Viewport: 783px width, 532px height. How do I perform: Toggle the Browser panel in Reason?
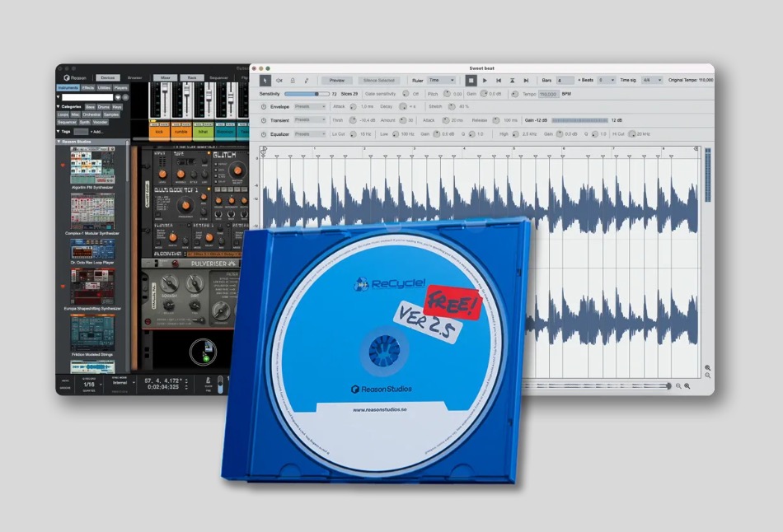pos(135,78)
